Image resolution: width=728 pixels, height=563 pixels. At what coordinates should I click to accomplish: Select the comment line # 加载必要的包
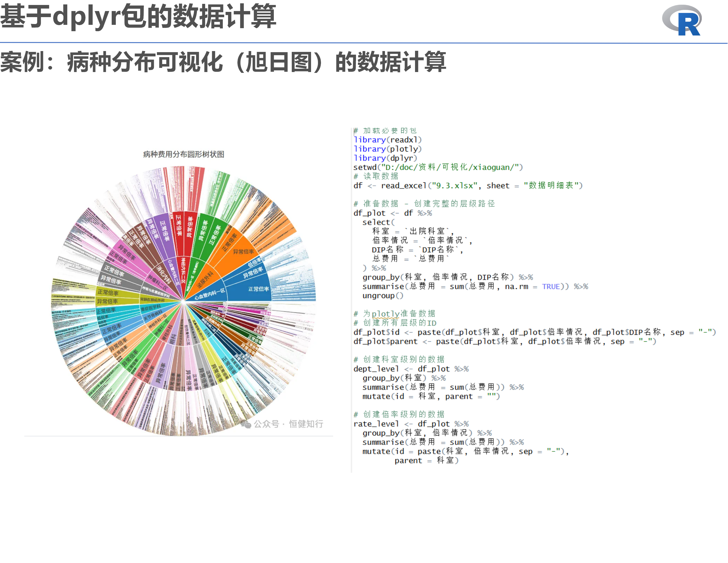pos(385,131)
